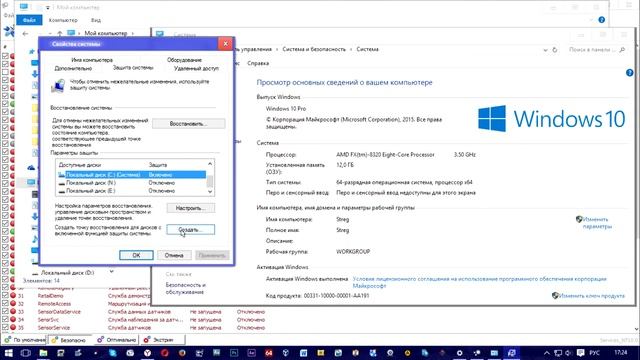Click the System window help icon

tap(630, 73)
